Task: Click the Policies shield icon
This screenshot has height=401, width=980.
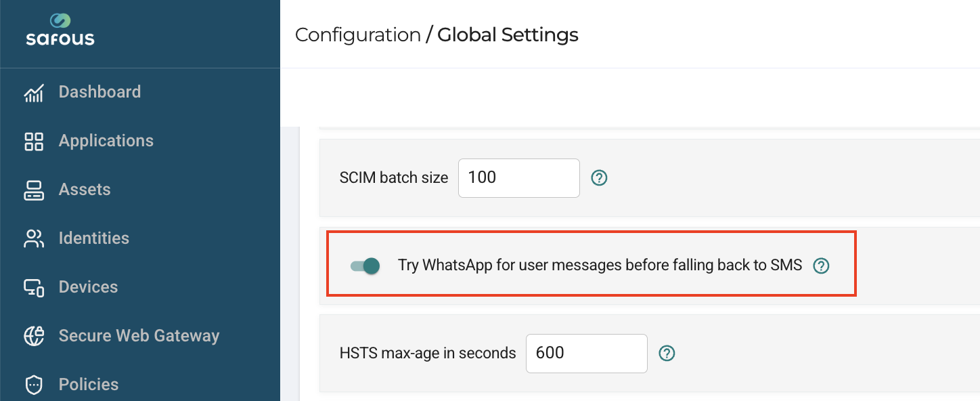Action: coord(34,385)
